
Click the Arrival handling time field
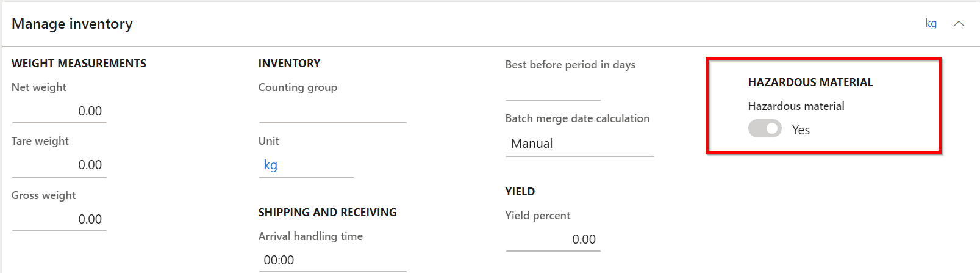332,260
